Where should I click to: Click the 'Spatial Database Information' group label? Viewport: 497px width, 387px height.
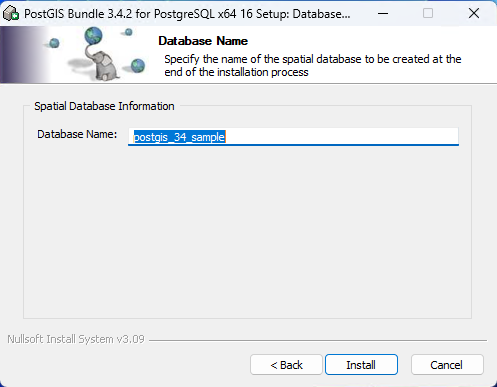[104, 106]
